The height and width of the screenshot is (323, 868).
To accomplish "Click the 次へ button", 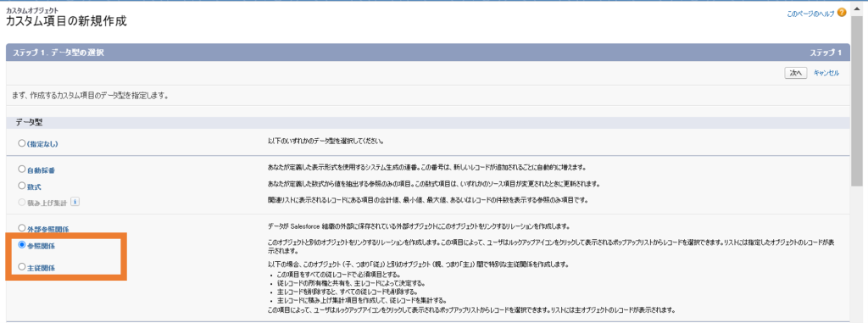I will pos(796,73).
